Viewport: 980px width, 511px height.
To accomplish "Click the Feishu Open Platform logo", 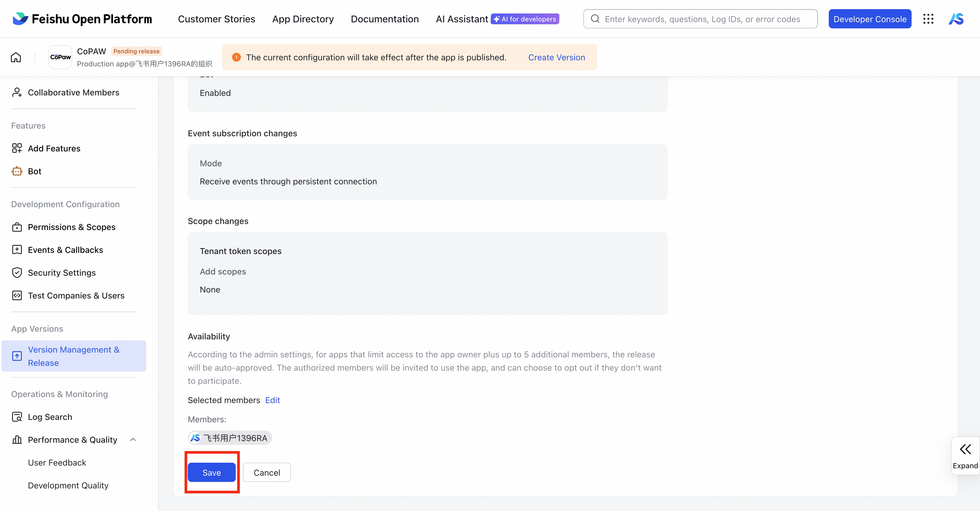I will pyautogui.click(x=82, y=19).
